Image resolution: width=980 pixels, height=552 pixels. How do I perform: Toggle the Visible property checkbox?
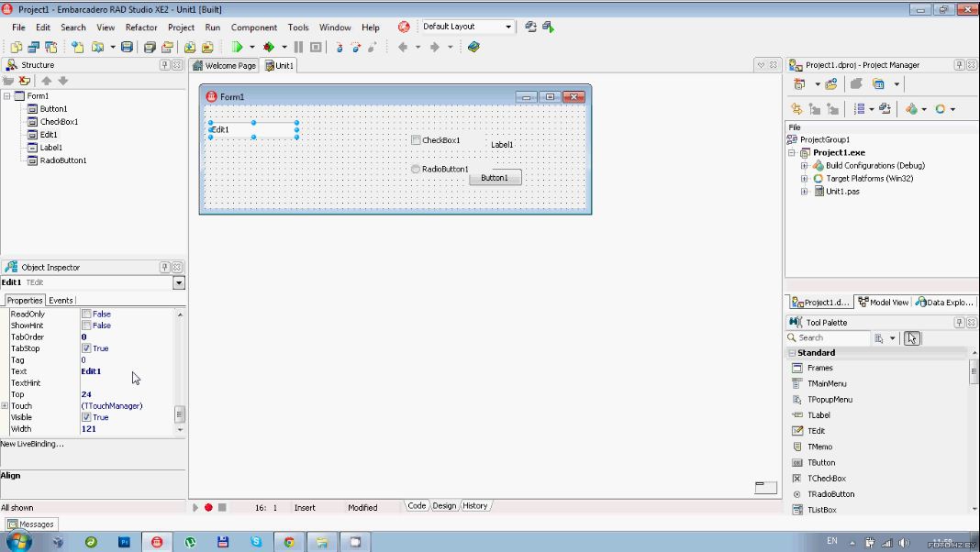86,417
